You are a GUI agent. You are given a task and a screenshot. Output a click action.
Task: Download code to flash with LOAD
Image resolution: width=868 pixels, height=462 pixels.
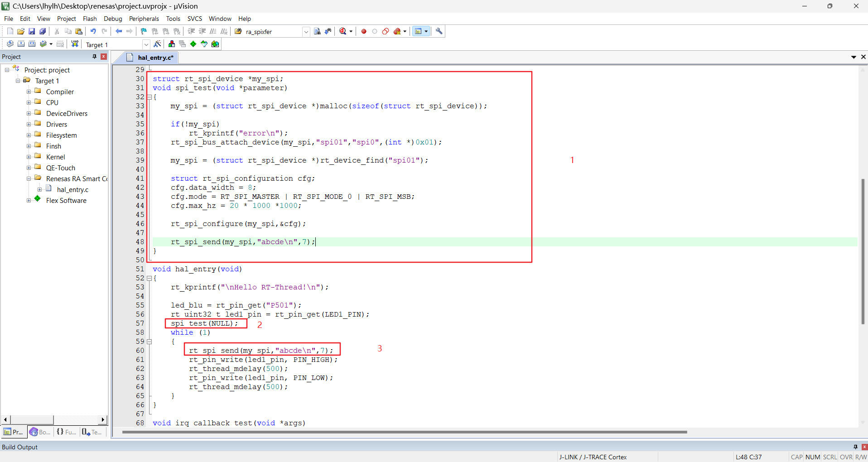(75, 44)
